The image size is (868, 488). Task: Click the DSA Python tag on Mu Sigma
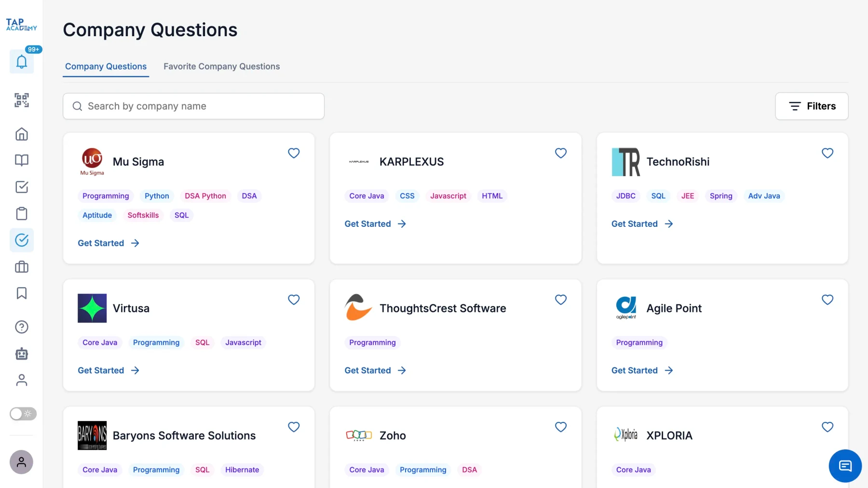click(x=205, y=196)
